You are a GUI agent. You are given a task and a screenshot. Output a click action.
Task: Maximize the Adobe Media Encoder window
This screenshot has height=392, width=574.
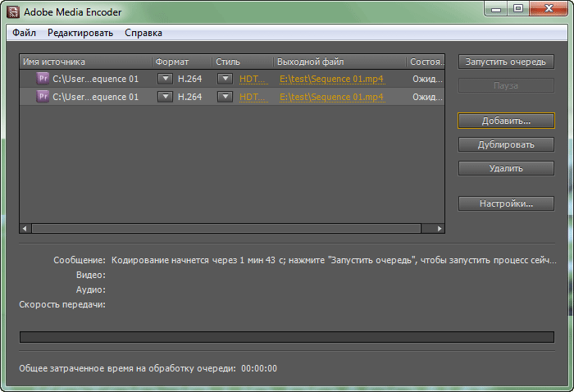point(518,9)
